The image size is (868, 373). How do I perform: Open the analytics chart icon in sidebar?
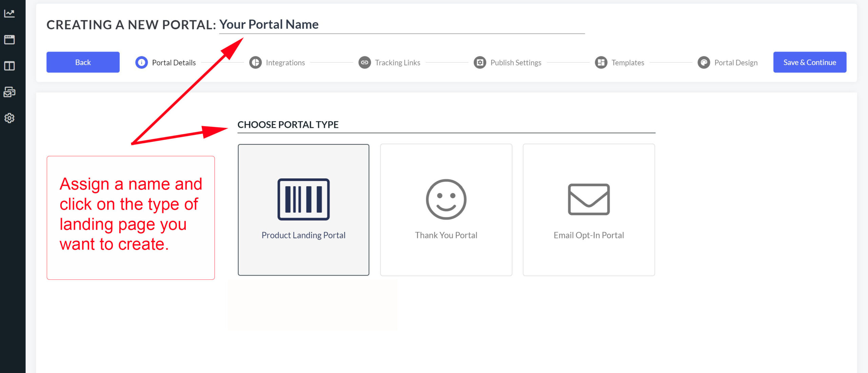[9, 13]
